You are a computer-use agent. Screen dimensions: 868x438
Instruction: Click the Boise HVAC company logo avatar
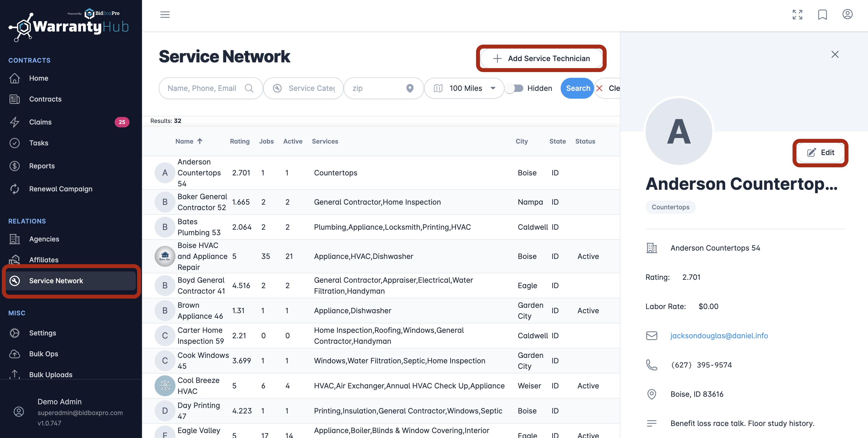[165, 256]
